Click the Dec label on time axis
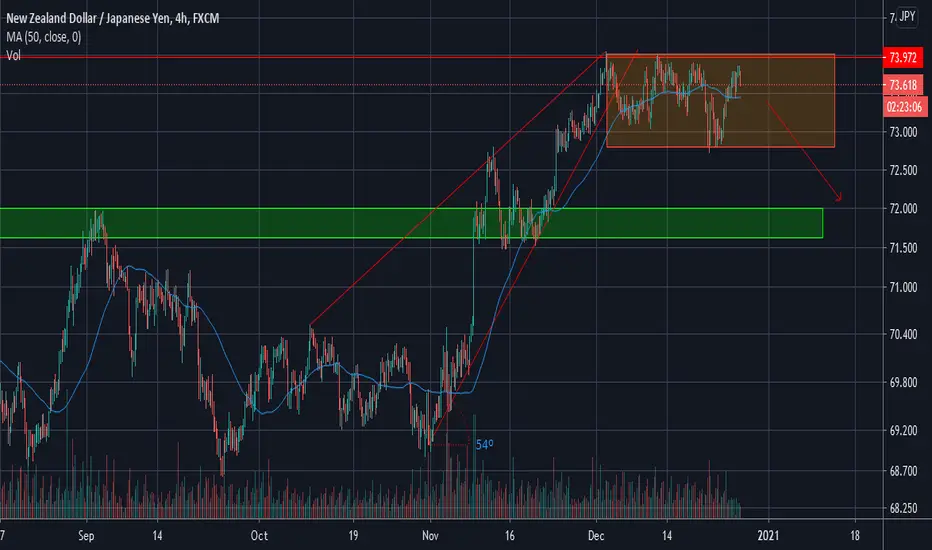This screenshot has width=932, height=550. (x=596, y=536)
